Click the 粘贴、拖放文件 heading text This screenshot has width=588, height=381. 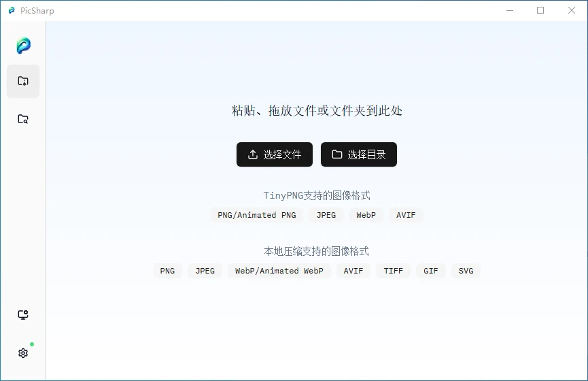[317, 110]
